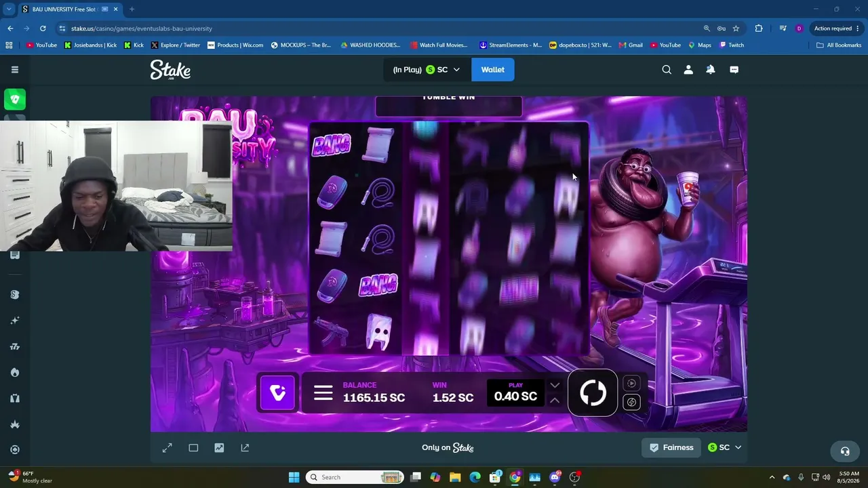The width and height of the screenshot is (868, 488).
Task: Open the Twitch bookmark
Action: [x=732, y=45]
